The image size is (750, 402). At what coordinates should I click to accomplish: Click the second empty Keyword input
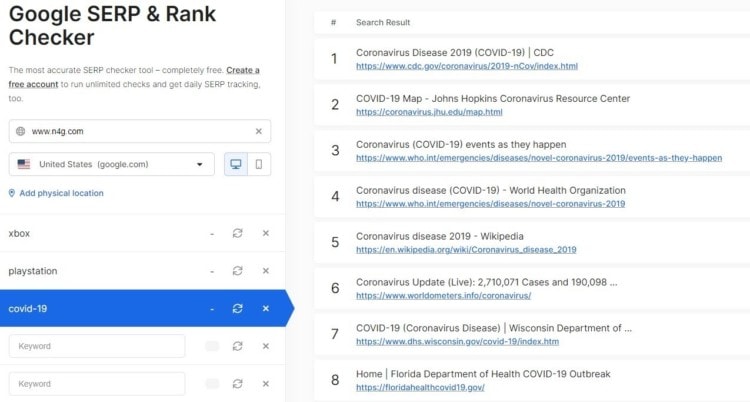(97, 384)
